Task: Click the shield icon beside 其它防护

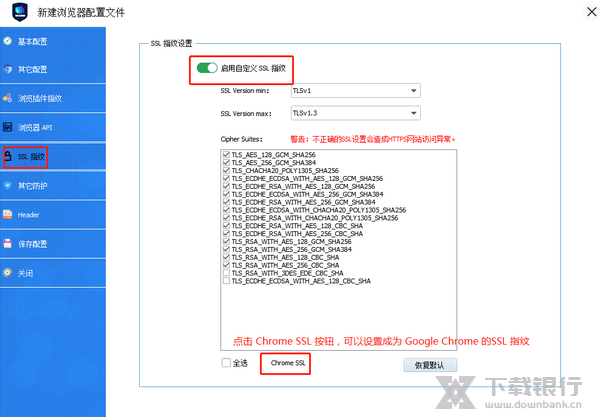Action: [x=8, y=186]
